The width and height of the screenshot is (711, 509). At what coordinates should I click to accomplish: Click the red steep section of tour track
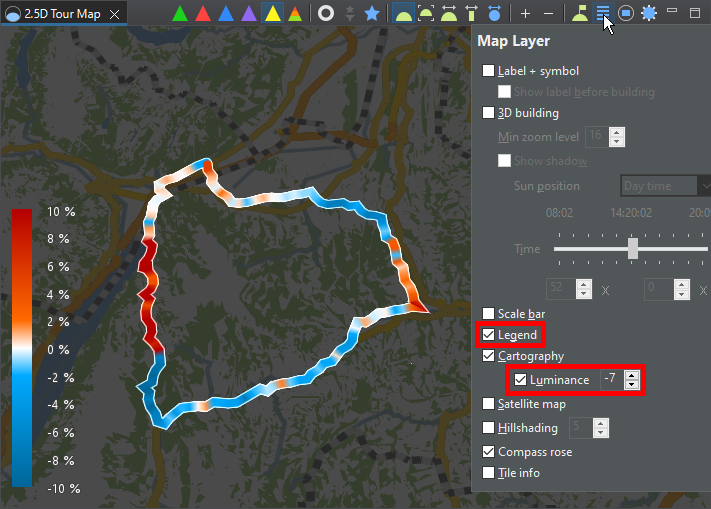150,295
